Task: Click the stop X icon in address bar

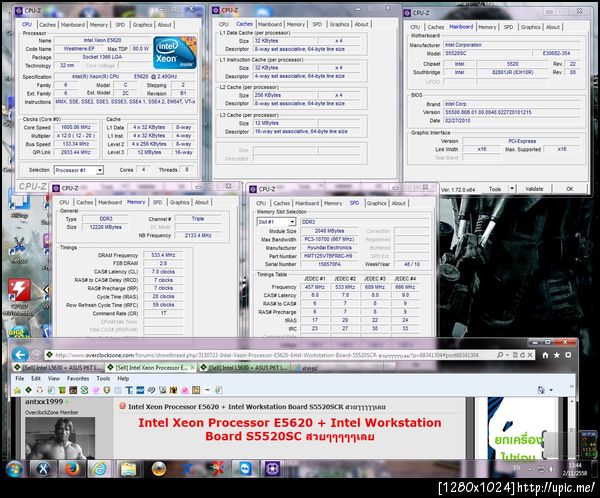Action: 530,355
